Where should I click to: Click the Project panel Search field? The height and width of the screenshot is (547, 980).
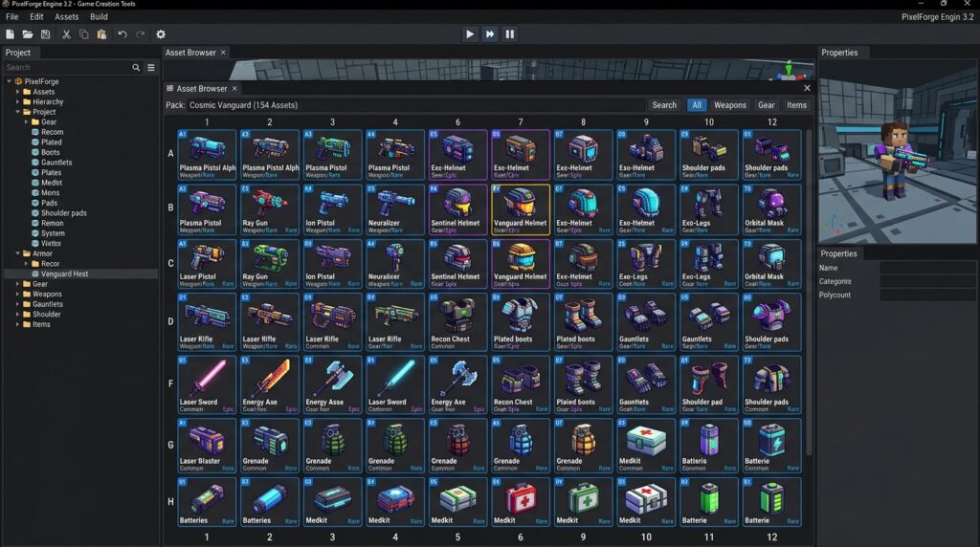66,68
